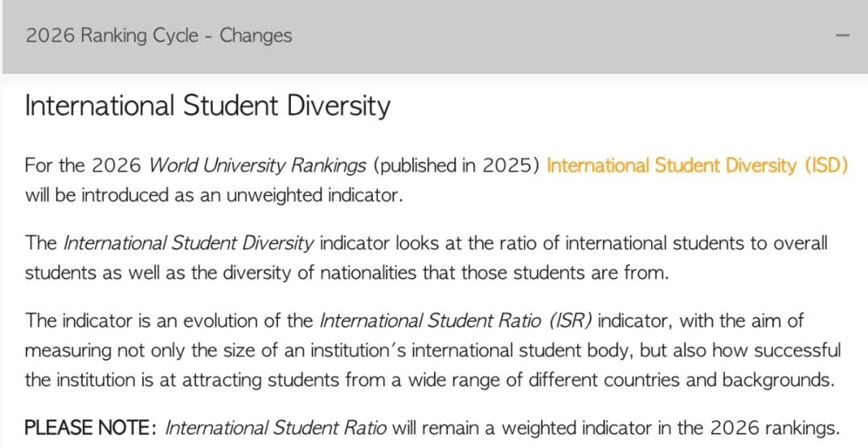
Task: Click the '(published in 2025)' text
Action: click(457, 166)
